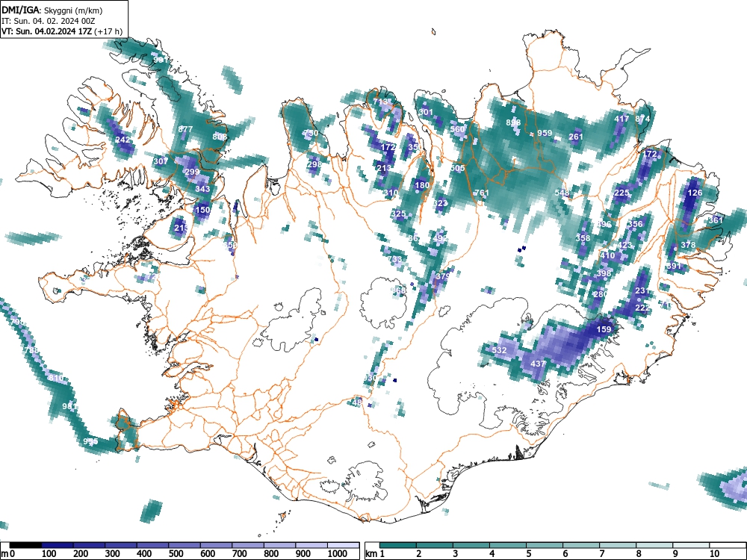Select the 126 value on the east coast

(695, 193)
